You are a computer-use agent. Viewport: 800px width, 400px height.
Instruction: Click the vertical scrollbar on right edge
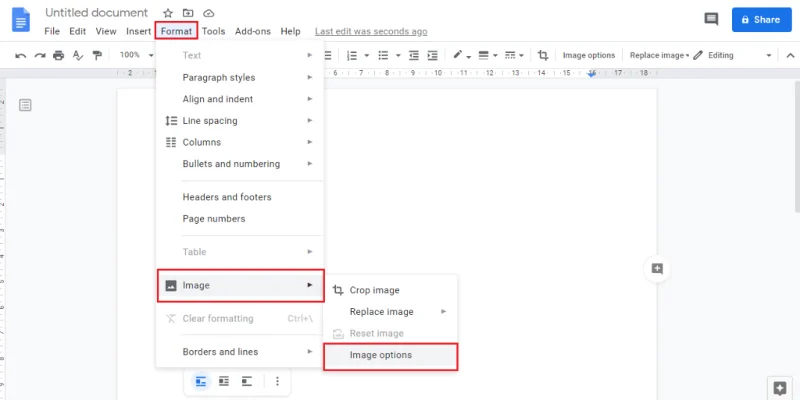(797, 147)
